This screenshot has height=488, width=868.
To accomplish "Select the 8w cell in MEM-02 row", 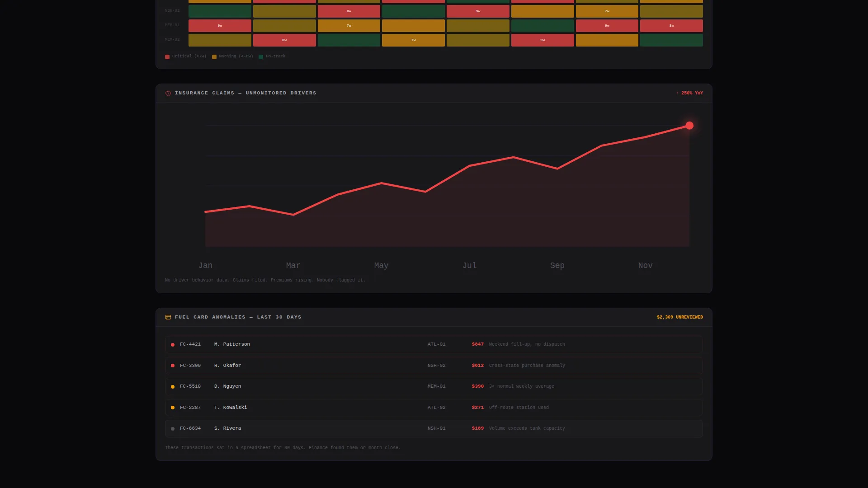I will tap(284, 40).
